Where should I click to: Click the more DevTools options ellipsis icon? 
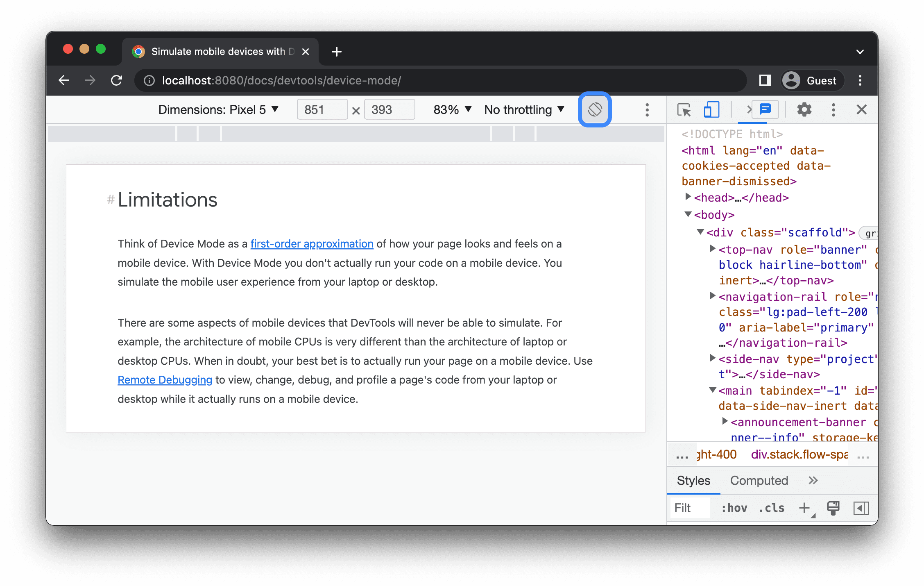(833, 110)
